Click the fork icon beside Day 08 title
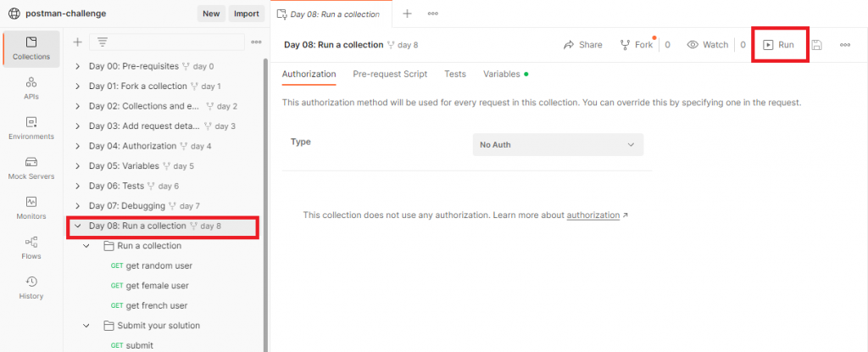 point(391,45)
